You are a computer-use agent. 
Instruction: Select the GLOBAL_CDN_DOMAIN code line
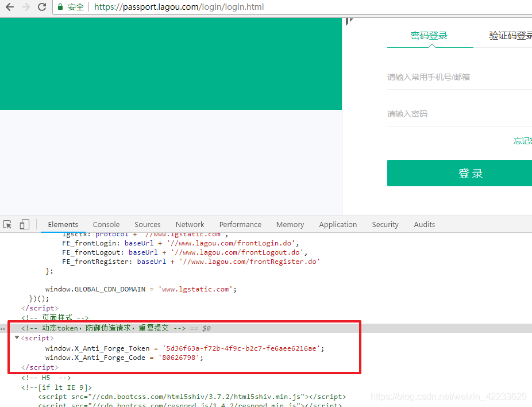pos(141,289)
